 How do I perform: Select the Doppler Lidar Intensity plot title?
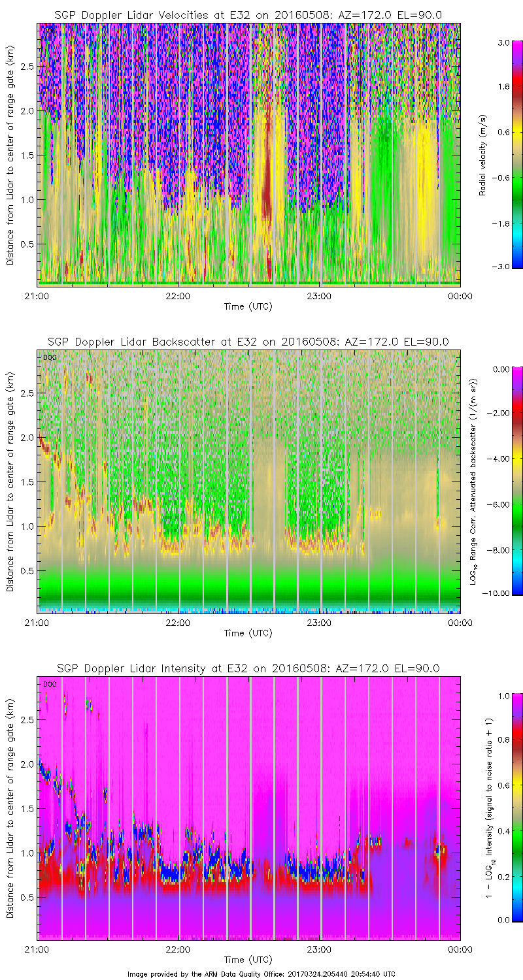point(248,668)
